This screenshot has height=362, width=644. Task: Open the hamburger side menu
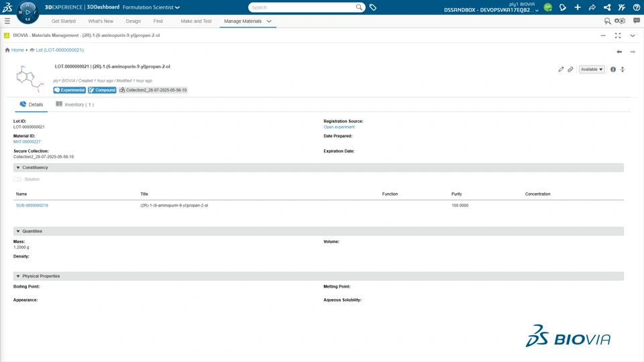(x=7, y=21)
